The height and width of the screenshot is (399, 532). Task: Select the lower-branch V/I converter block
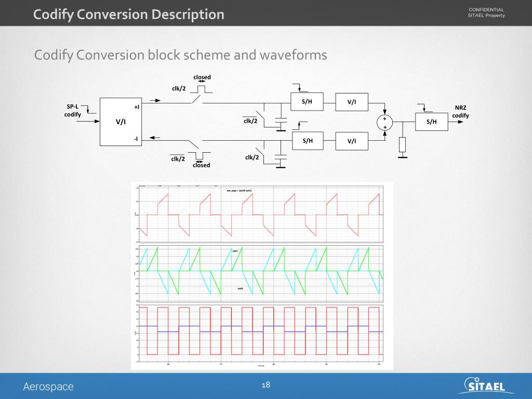[352, 141]
